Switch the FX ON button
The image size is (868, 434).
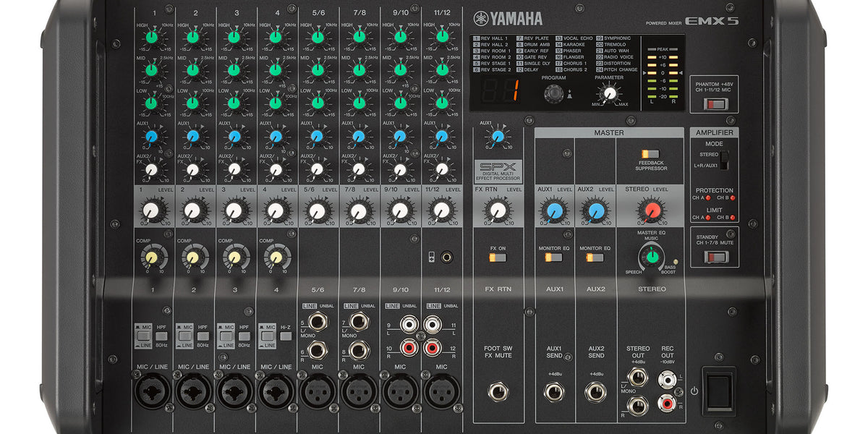497,258
